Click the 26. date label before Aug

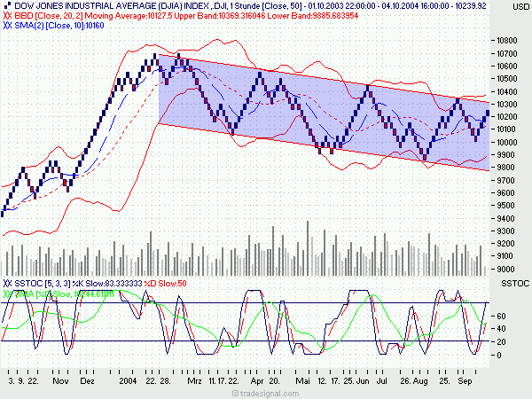click(x=405, y=381)
